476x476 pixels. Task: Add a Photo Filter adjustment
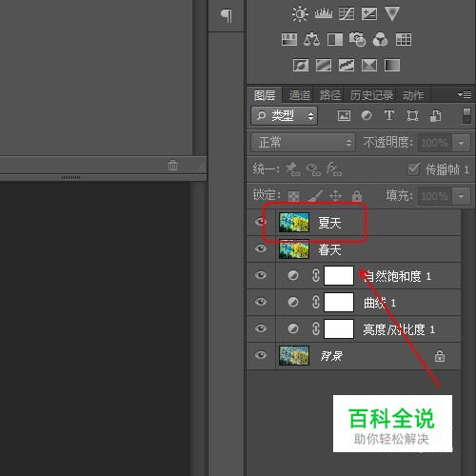(357, 40)
